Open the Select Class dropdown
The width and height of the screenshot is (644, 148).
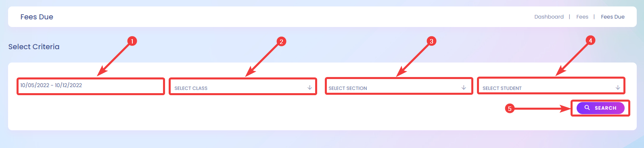pos(243,86)
